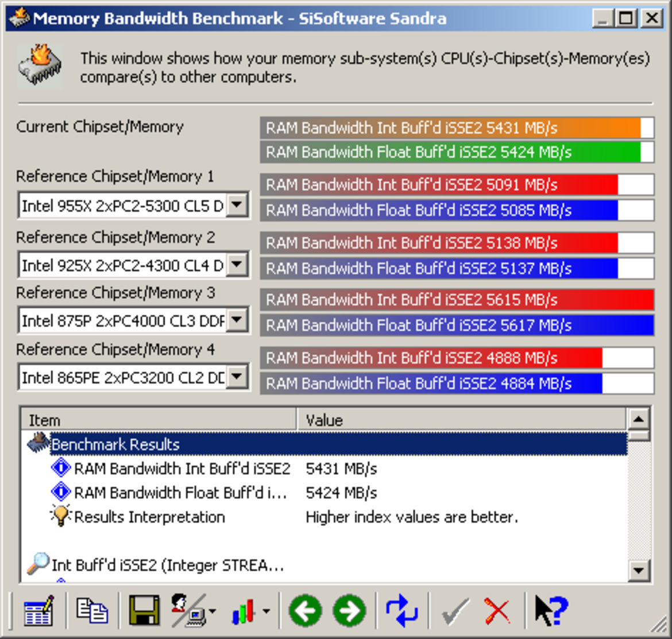
Task: Click the orange current Int 5431 MB/s bar
Action: 457,127
